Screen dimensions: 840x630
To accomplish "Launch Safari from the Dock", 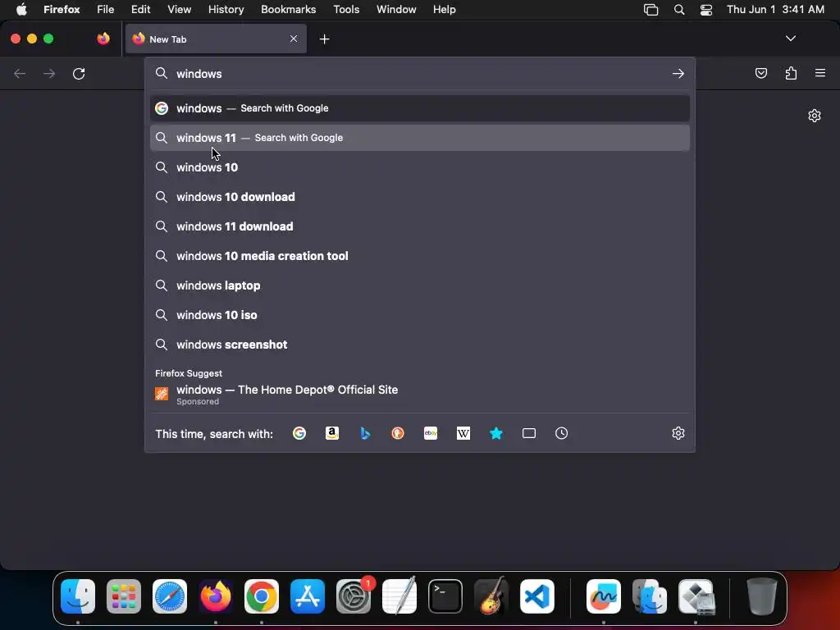I will pos(170,596).
